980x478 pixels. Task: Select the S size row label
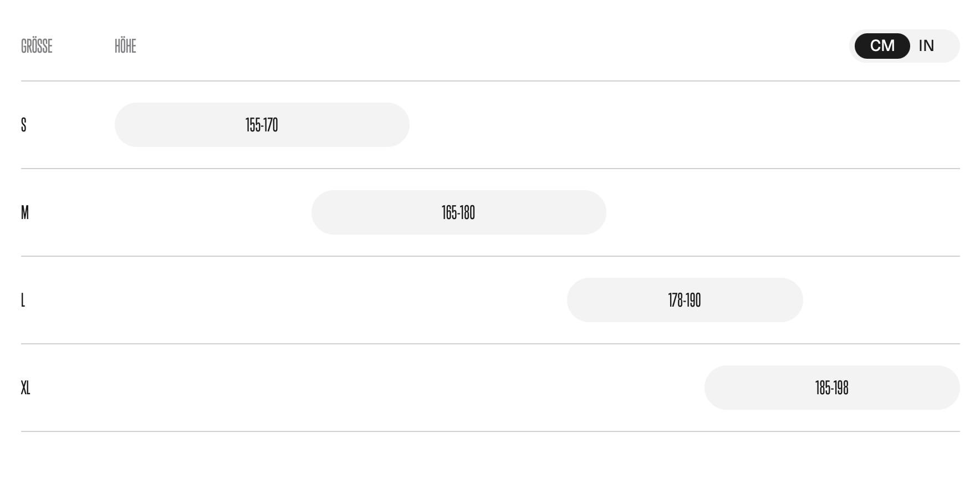coord(24,125)
